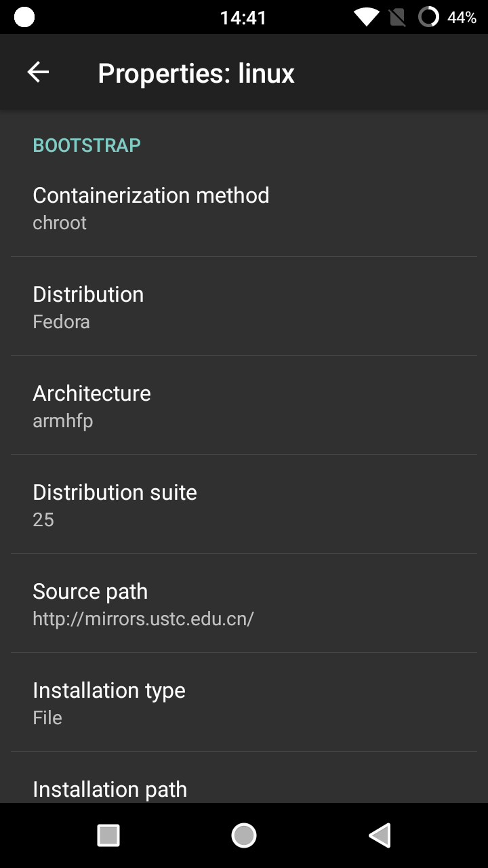
Task: Tap the 44% battery percentage text
Action: [x=462, y=18]
